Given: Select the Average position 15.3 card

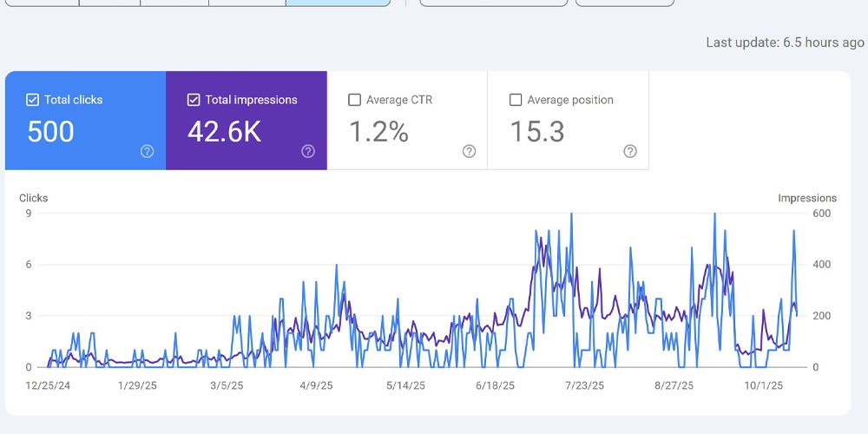Looking at the screenshot, I should (x=568, y=120).
